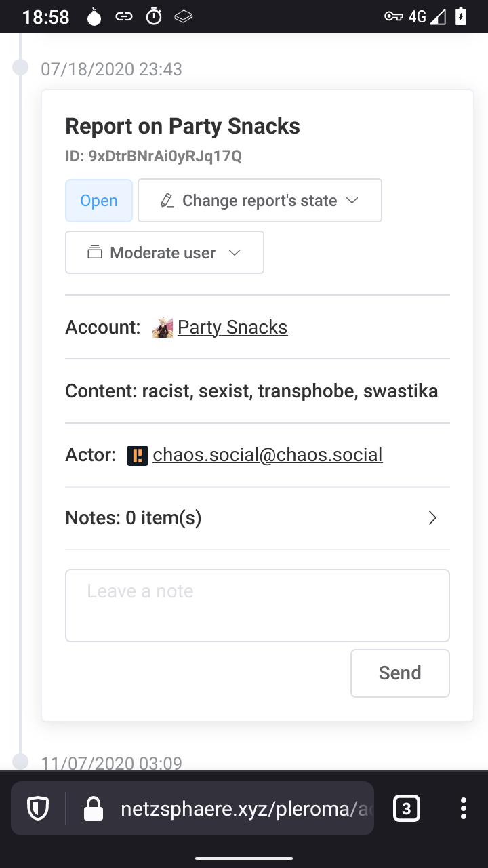
Task: Open the Party Snacks account link
Action: [x=232, y=328]
